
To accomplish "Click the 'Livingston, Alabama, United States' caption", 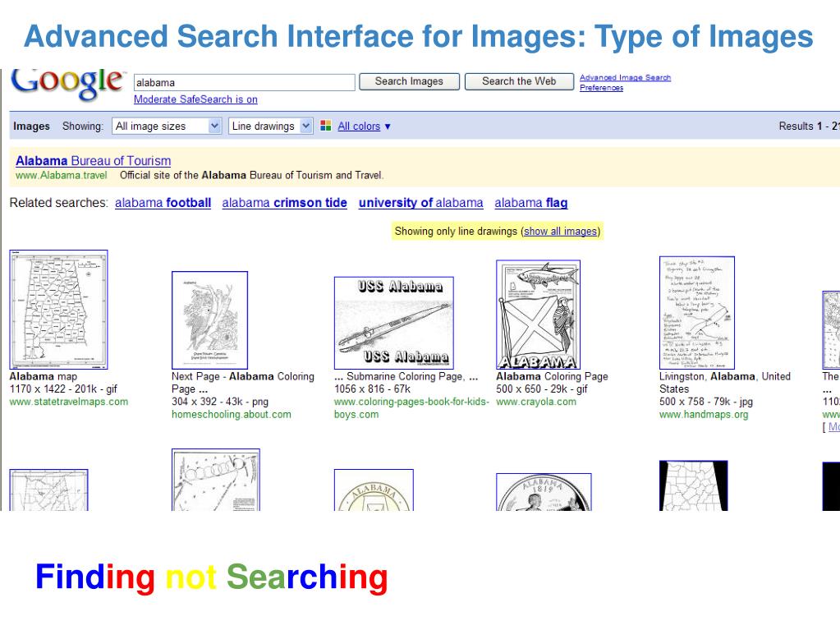I will pos(725,383).
